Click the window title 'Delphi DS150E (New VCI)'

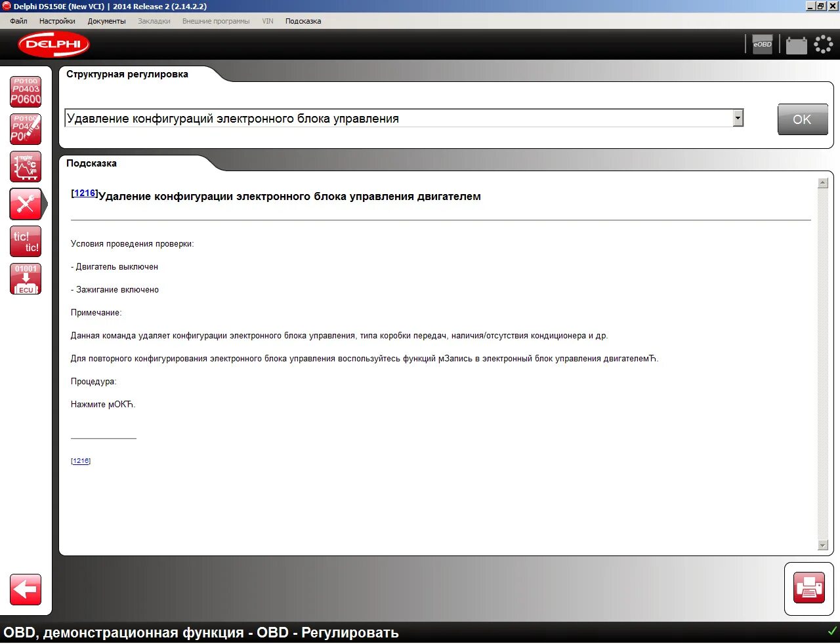[x=58, y=6]
